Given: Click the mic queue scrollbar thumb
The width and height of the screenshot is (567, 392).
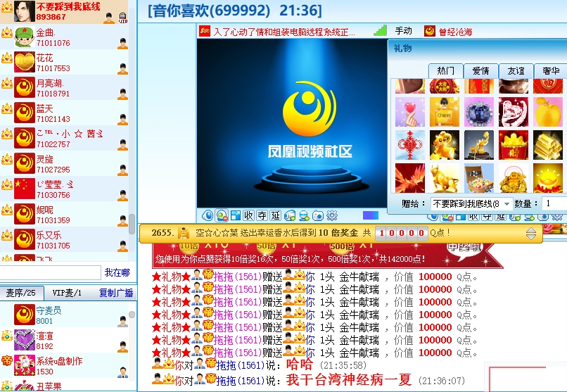Looking at the screenshot, I should point(132,315).
